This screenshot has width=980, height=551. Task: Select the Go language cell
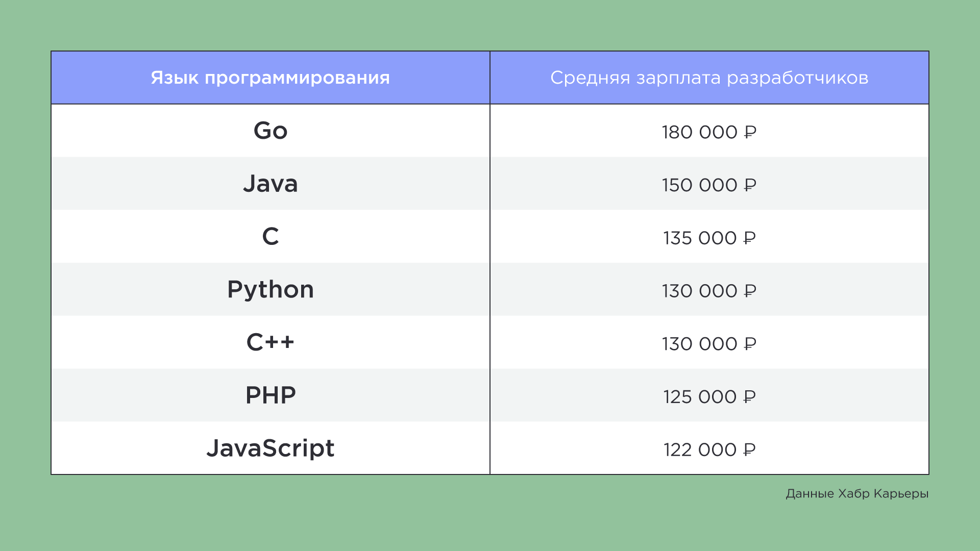[x=270, y=131]
